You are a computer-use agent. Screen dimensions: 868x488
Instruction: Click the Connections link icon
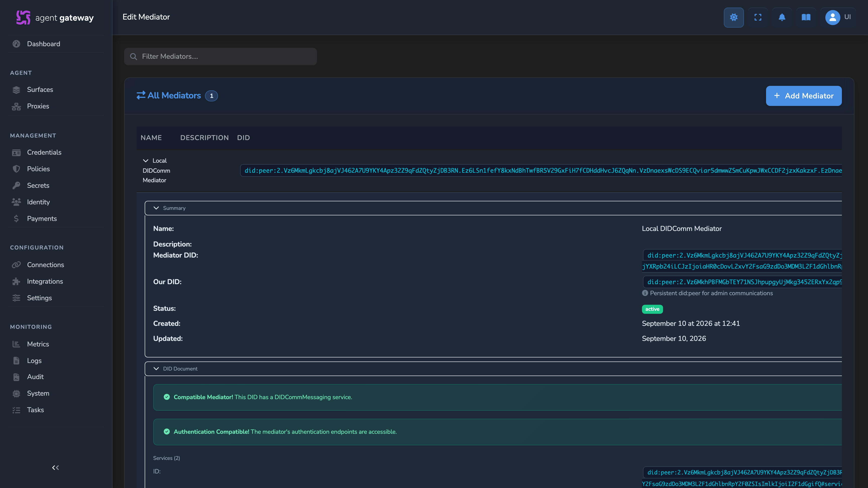(x=16, y=265)
